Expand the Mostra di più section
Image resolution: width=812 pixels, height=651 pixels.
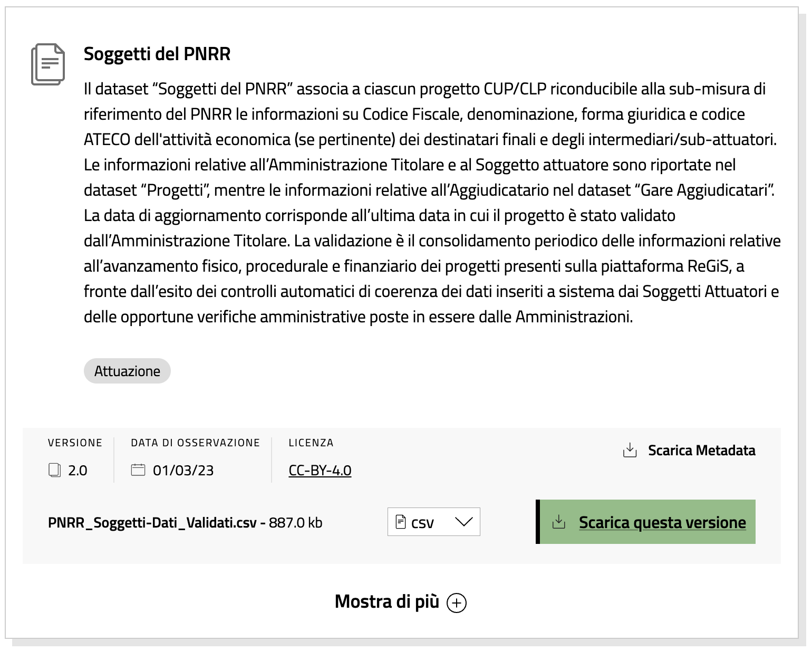(401, 602)
